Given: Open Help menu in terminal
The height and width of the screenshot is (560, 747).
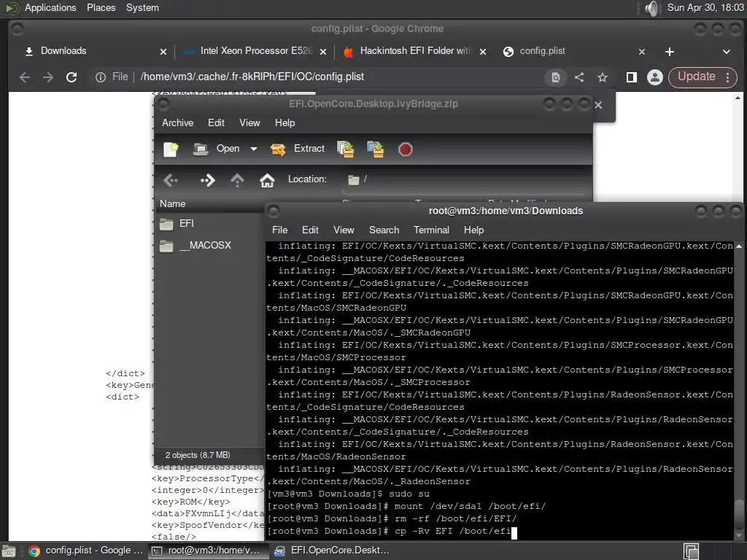Looking at the screenshot, I should tap(474, 230).
